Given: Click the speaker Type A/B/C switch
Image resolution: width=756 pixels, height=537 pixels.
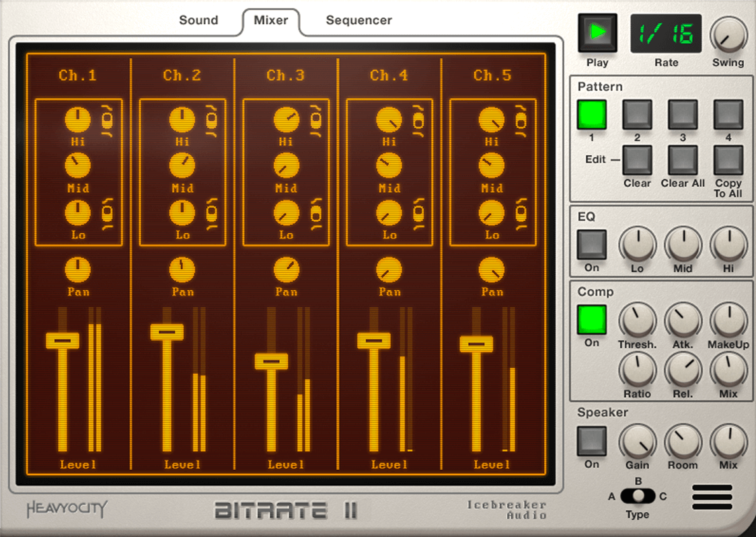Looking at the screenshot, I should coord(637,496).
